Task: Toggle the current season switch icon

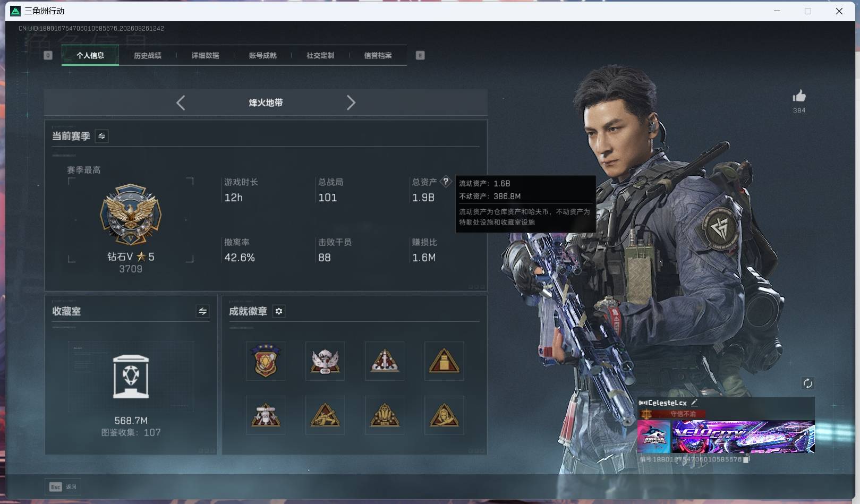Action: 101,136
